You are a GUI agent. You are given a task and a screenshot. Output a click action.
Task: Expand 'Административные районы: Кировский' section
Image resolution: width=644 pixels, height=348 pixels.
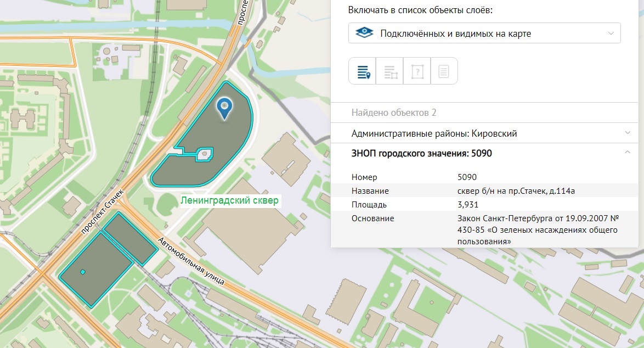coord(487,133)
